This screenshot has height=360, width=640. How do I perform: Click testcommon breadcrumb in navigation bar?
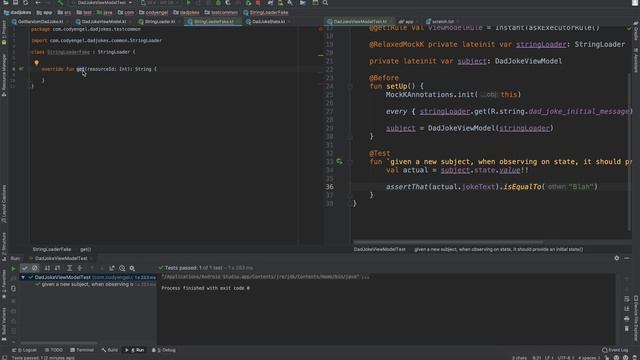(221, 13)
